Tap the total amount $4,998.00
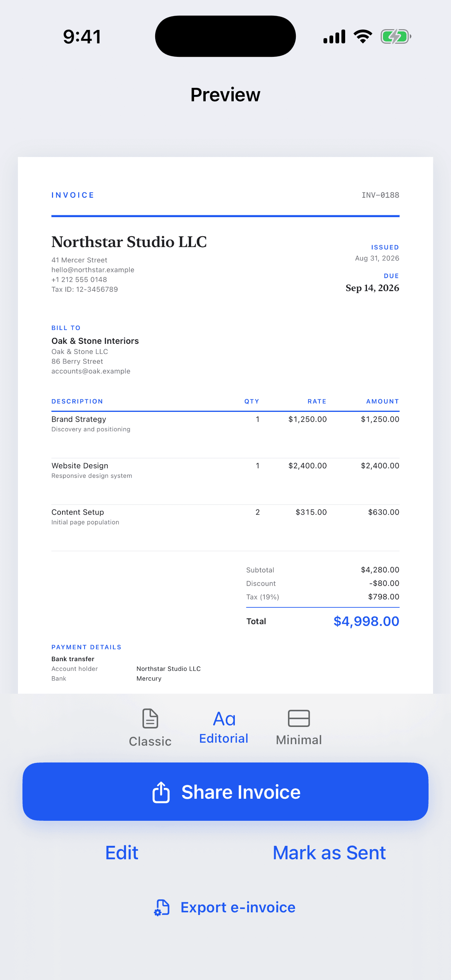The height and width of the screenshot is (980, 451). pyautogui.click(x=366, y=621)
